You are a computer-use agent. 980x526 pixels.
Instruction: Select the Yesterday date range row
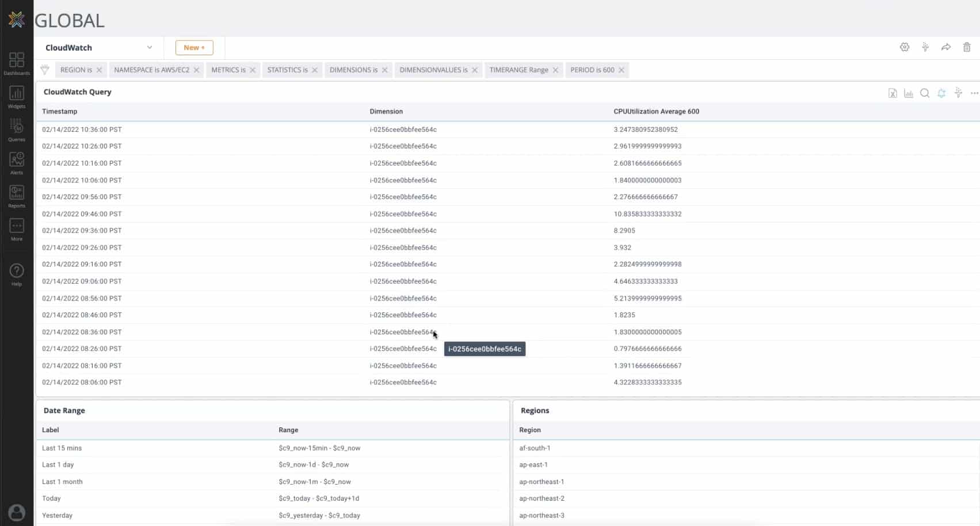(273, 516)
